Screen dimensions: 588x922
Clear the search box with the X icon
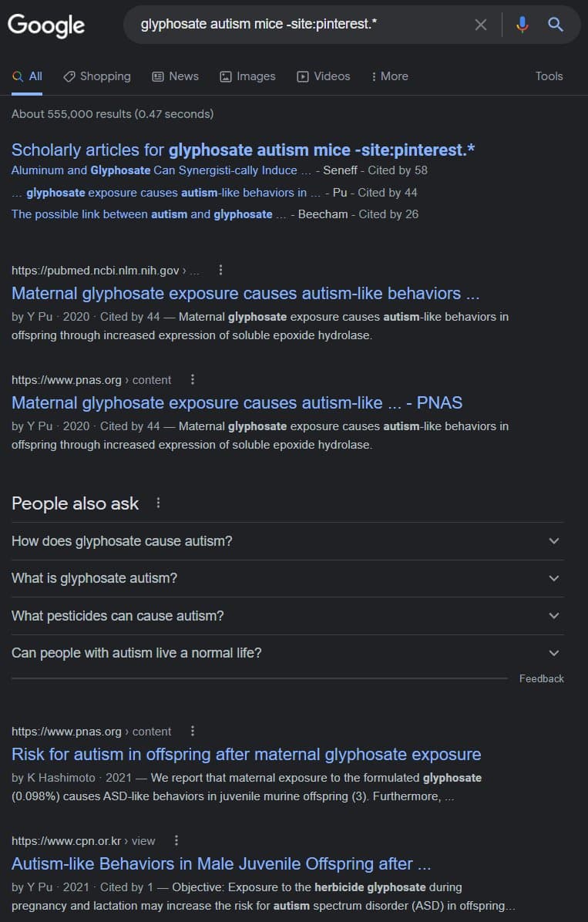(x=481, y=25)
